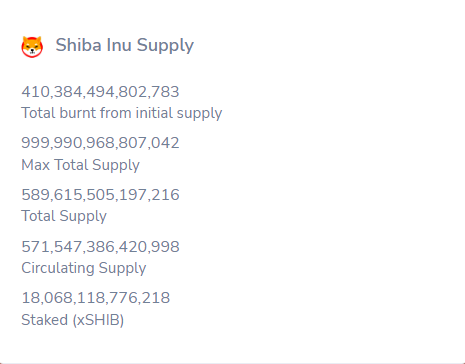The height and width of the screenshot is (364, 465).
Task: Click the xSHIB text in parentheses
Action: pyautogui.click(x=98, y=320)
